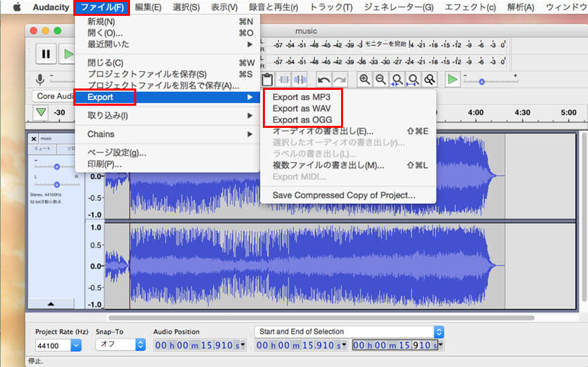Click the Redo arrow icon

(x=340, y=79)
